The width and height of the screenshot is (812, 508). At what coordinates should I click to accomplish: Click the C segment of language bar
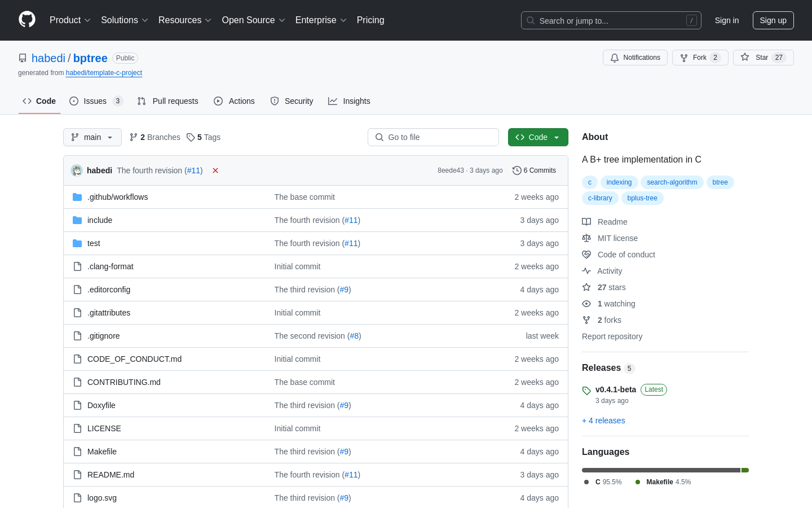tap(661, 470)
